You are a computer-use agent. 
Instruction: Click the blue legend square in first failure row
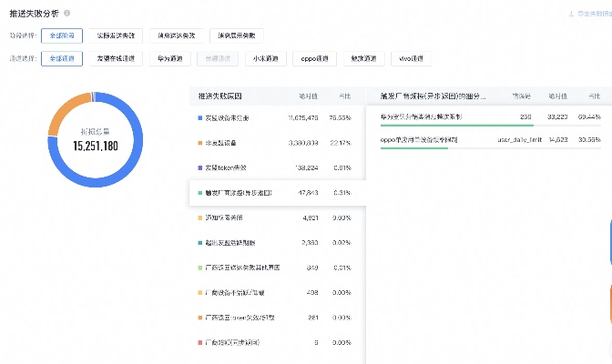click(199, 118)
